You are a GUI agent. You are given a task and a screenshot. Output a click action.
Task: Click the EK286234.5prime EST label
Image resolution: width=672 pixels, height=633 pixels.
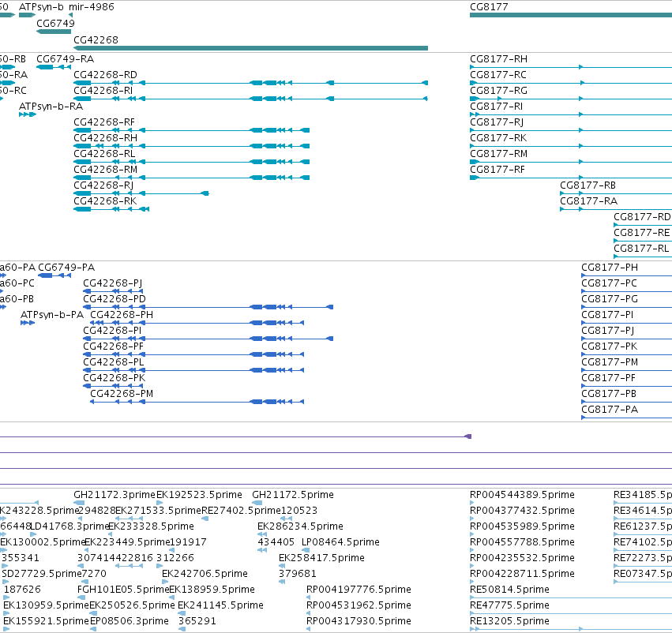coord(300,526)
